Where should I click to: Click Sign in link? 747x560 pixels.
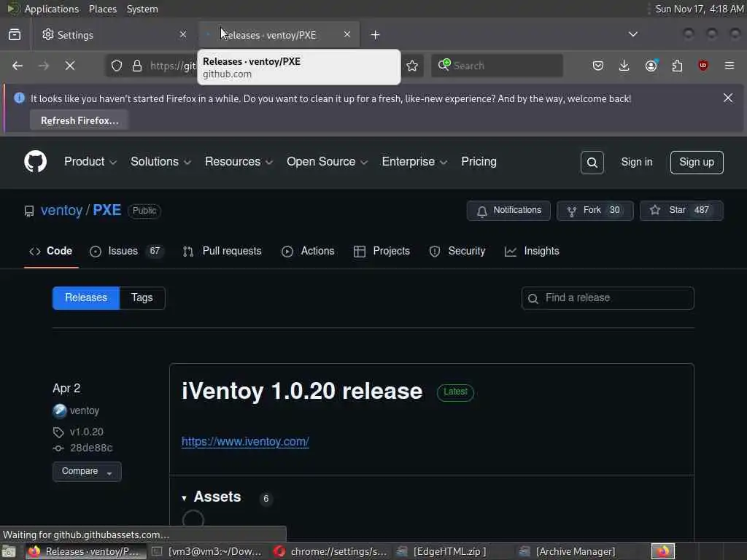(636, 163)
